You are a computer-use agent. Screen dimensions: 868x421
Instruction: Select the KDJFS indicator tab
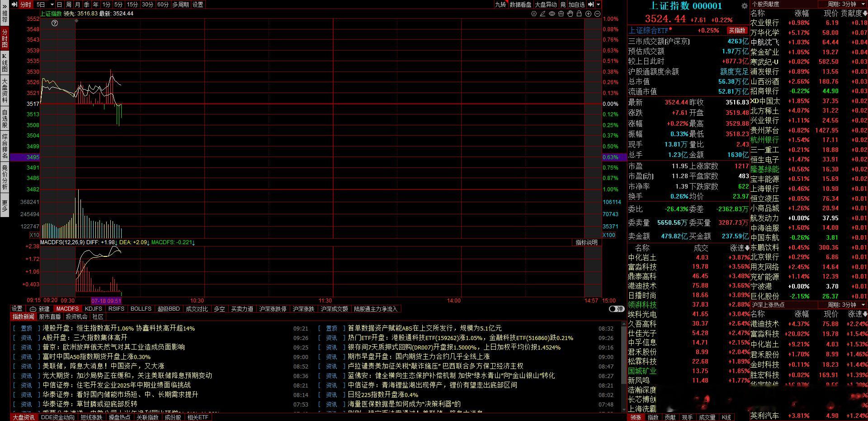[94, 309]
